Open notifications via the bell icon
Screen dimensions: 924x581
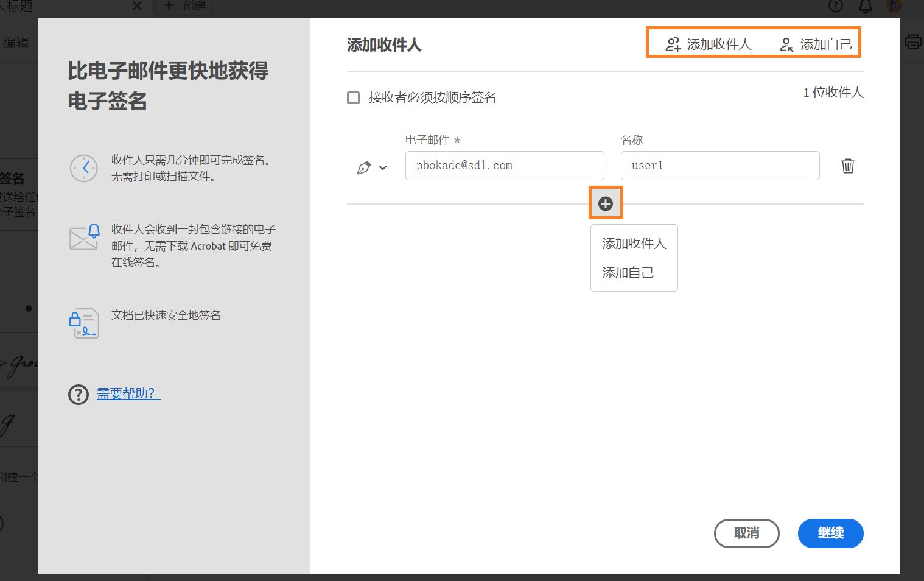click(x=864, y=6)
